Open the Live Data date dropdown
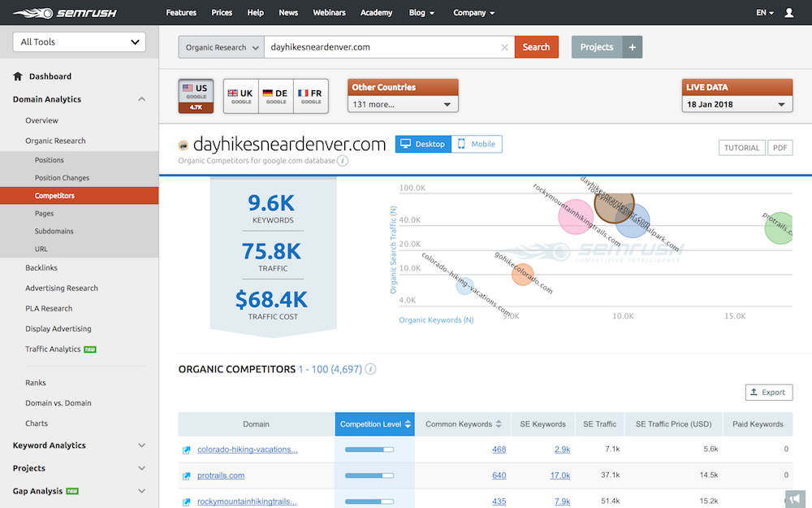Image resolution: width=812 pixels, height=508 pixels. (x=737, y=104)
